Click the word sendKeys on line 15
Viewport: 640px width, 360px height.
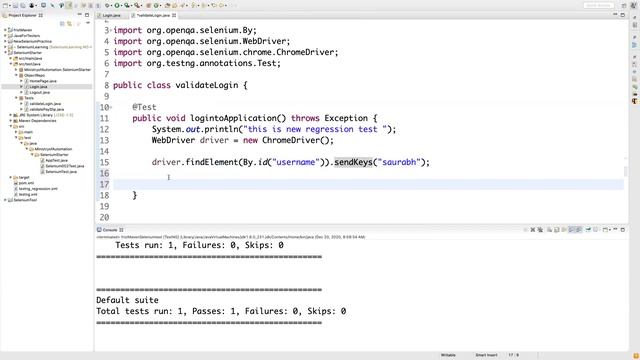[x=353, y=162]
